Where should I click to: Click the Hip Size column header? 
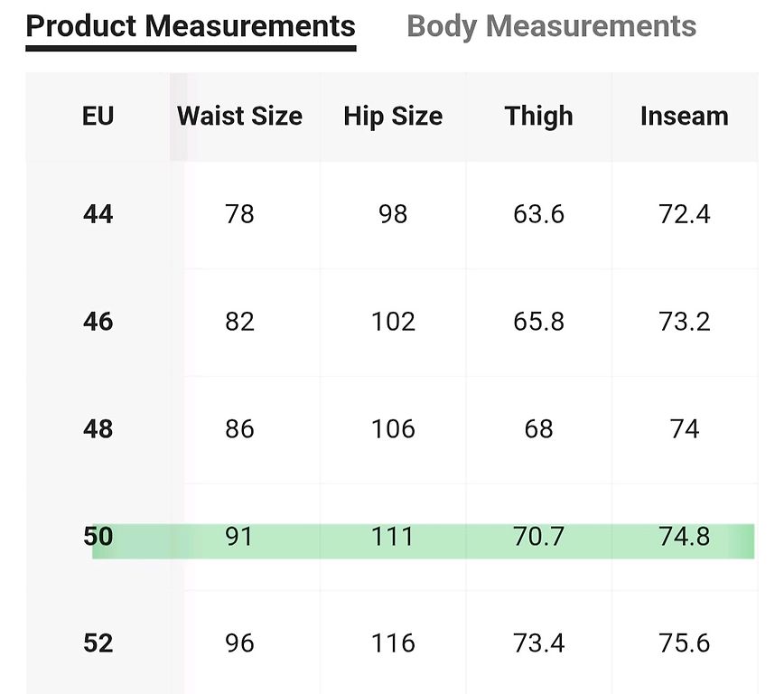pyautogui.click(x=393, y=116)
